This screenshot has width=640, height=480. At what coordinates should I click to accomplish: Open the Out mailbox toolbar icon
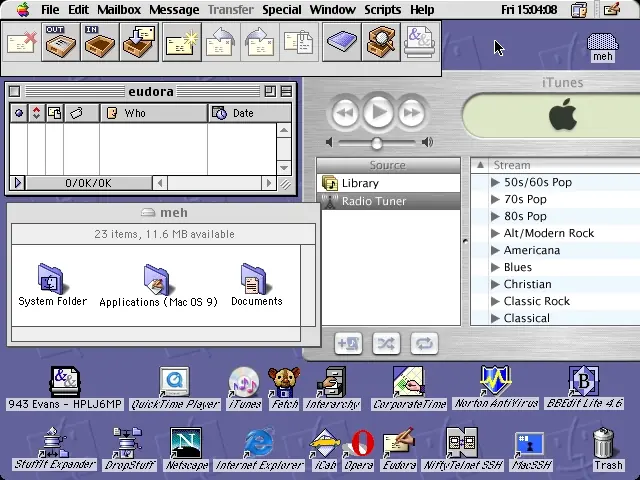point(60,42)
